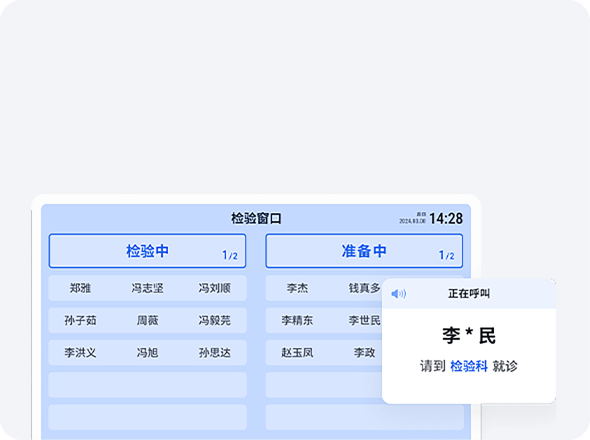Click the 1/2 page indicator in 准备中
This screenshot has height=440, width=590.
tap(447, 255)
